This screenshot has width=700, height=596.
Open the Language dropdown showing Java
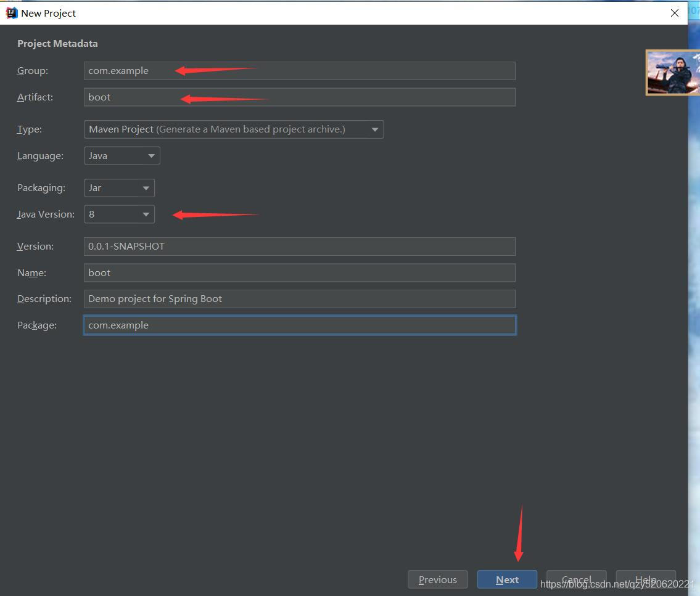pyautogui.click(x=122, y=156)
